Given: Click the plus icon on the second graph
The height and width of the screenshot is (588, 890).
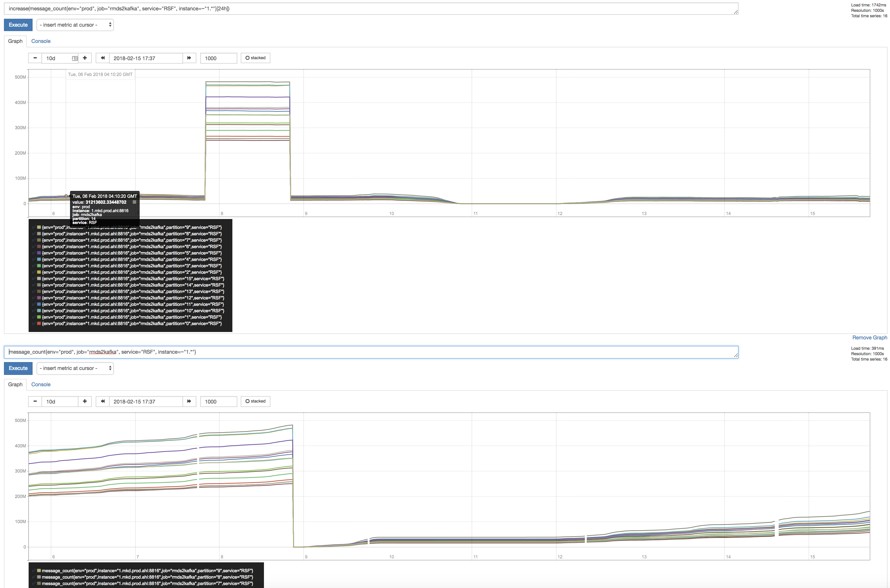Looking at the screenshot, I should (x=85, y=401).
